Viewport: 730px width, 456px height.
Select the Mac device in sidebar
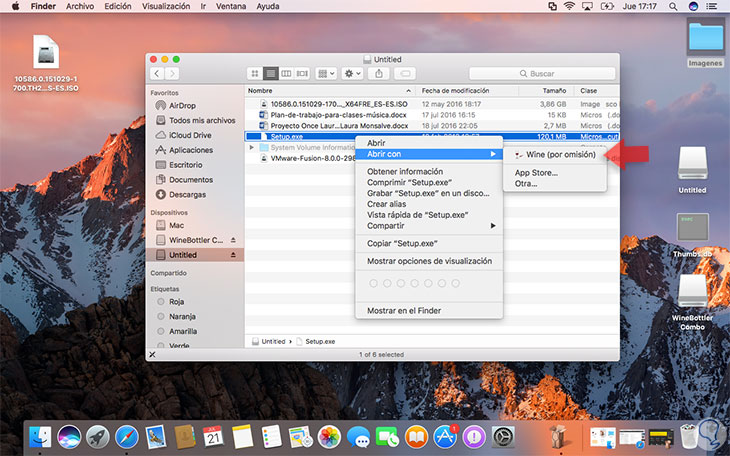click(176, 225)
